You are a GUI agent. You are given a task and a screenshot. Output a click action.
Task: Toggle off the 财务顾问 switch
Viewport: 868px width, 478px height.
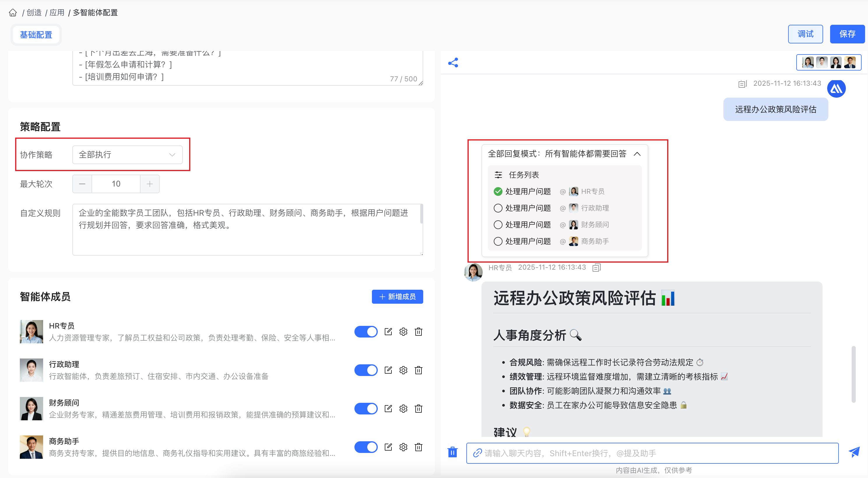[366, 409]
